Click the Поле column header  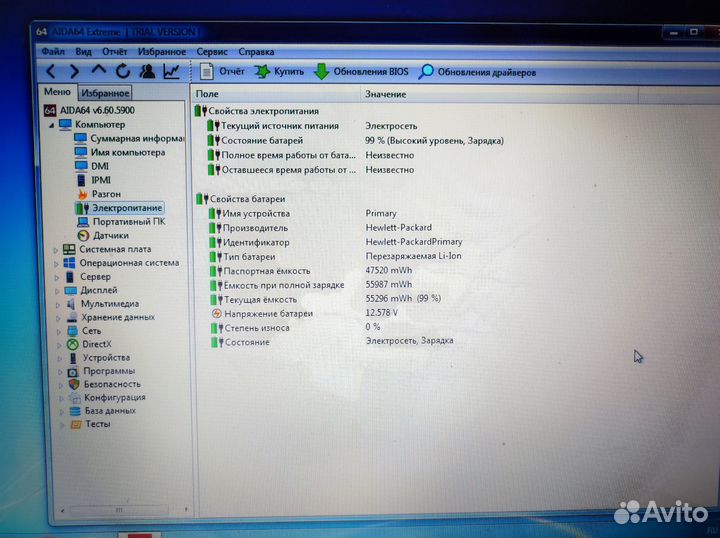coord(276,94)
